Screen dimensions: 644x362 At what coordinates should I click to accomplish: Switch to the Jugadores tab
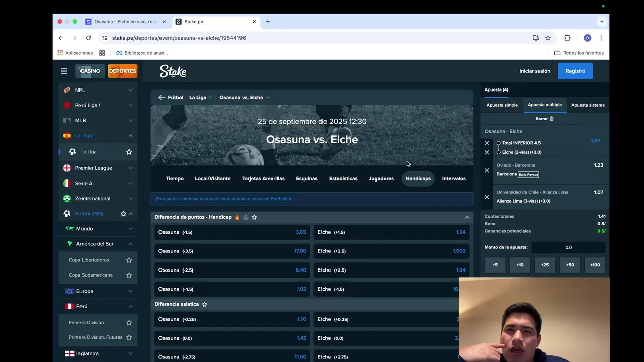pos(381,179)
